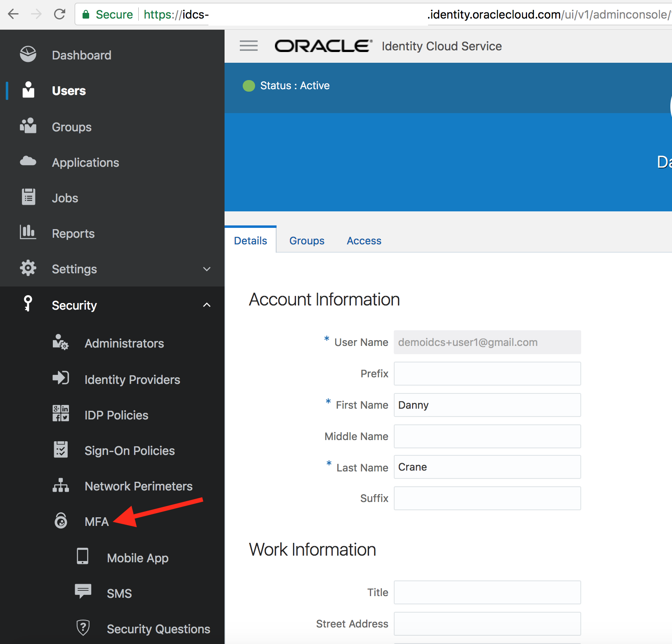
Task: Collapse the Security section chevron
Action: coord(207,305)
